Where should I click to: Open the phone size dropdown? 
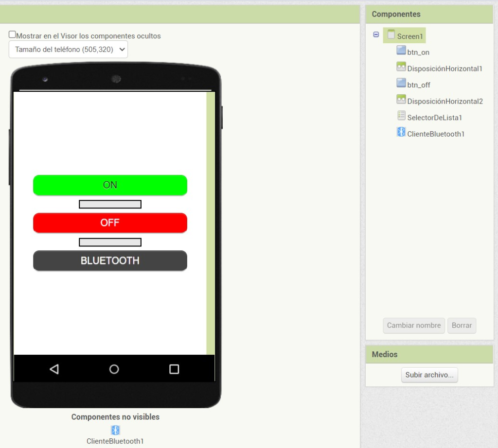tap(68, 50)
